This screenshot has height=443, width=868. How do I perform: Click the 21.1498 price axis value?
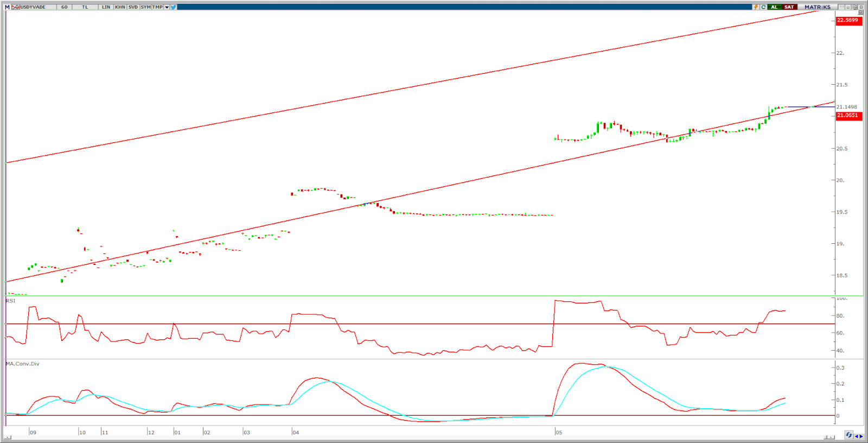[847, 107]
